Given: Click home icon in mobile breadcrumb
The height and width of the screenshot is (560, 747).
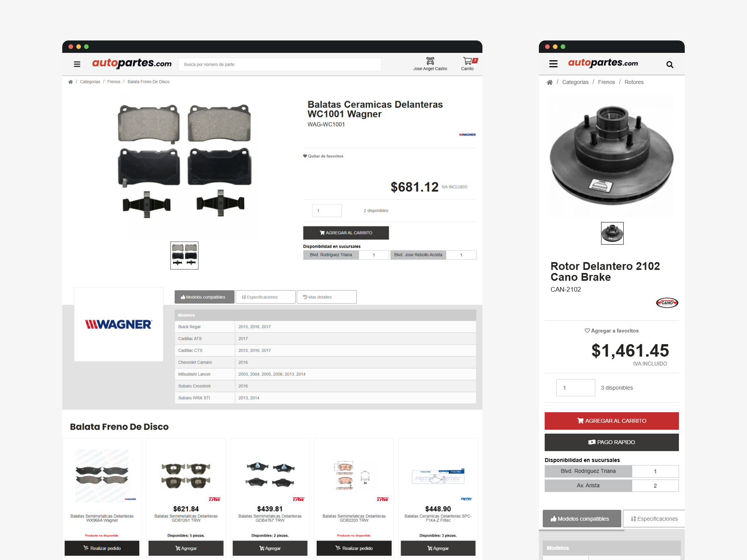Looking at the screenshot, I should (x=549, y=82).
